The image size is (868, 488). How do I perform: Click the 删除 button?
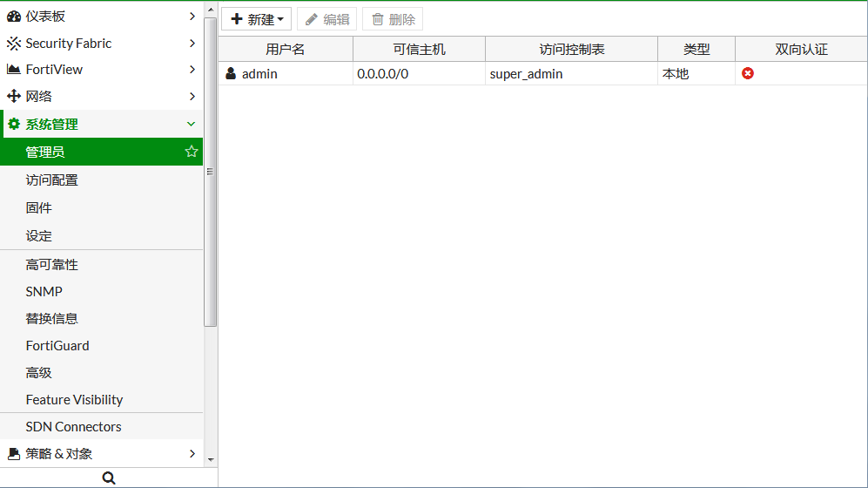point(394,19)
